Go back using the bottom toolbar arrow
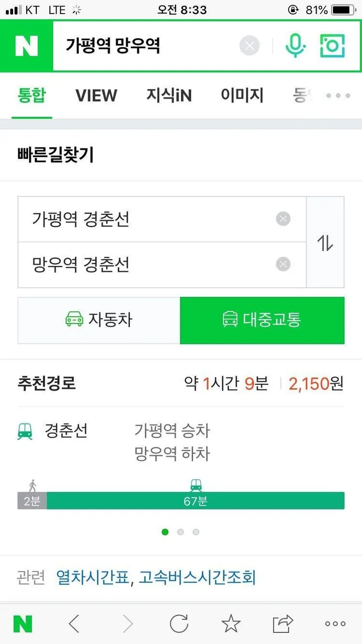 point(74,624)
